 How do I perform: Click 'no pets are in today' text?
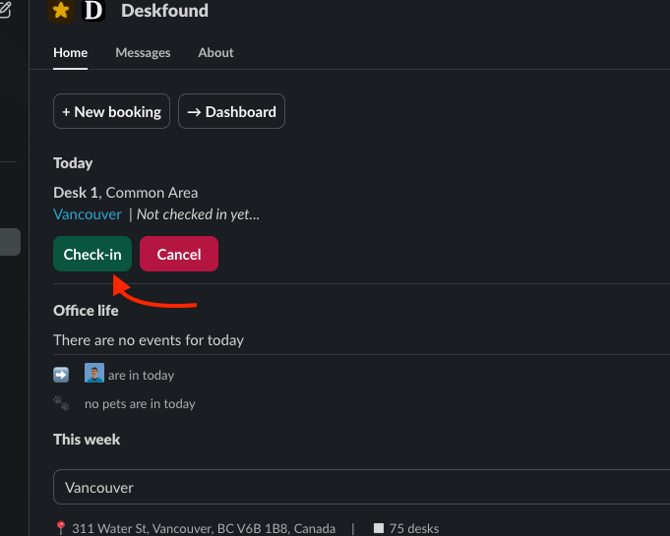click(x=140, y=403)
